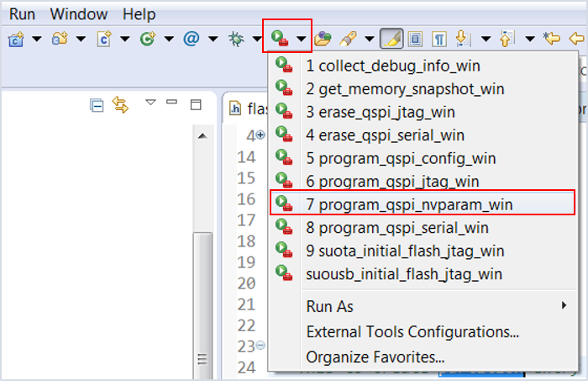The image size is (588, 381).
Task: Click the Last Edit Location arrow icon
Action: [552, 39]
